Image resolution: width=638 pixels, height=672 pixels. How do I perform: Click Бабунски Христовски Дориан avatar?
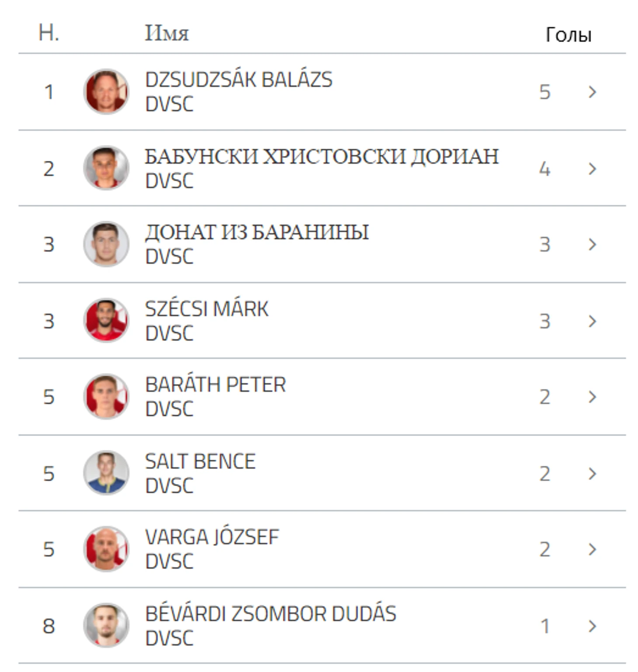106,168
